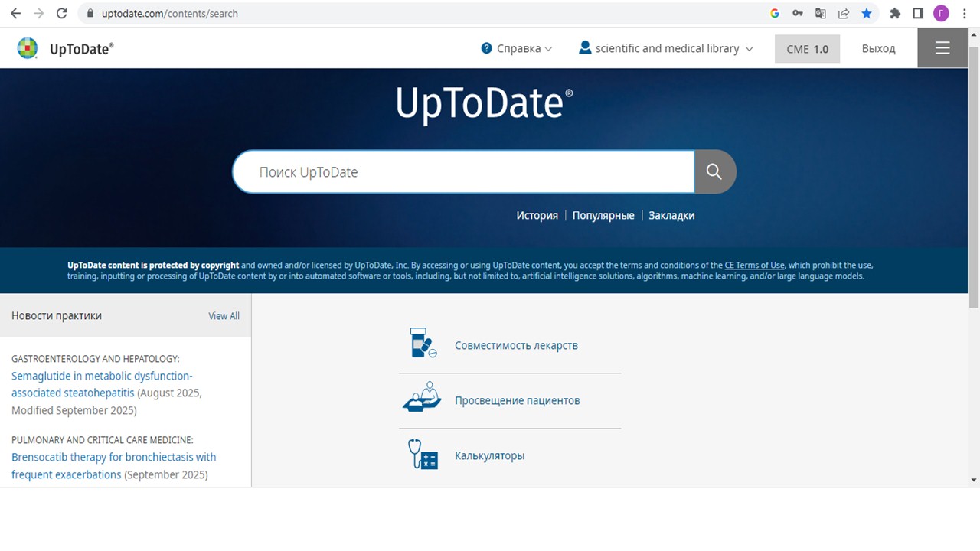Open the extensions puzzle icon
The width and height of the screenshot is (980, 551).
[x=895, y=13]
